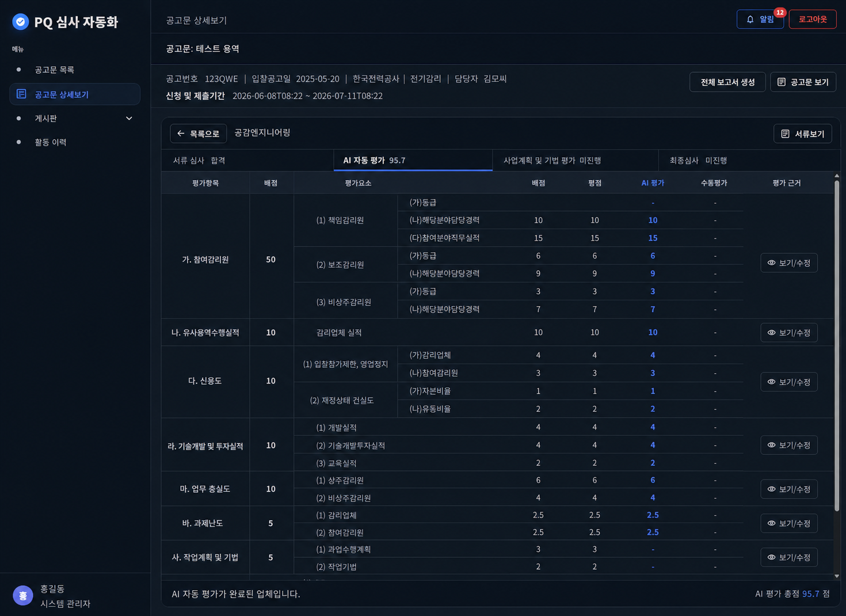The image size is (846, 616).
Task: Open 보기/수정 for 바. 과제난도
Action: click(789, 523)
